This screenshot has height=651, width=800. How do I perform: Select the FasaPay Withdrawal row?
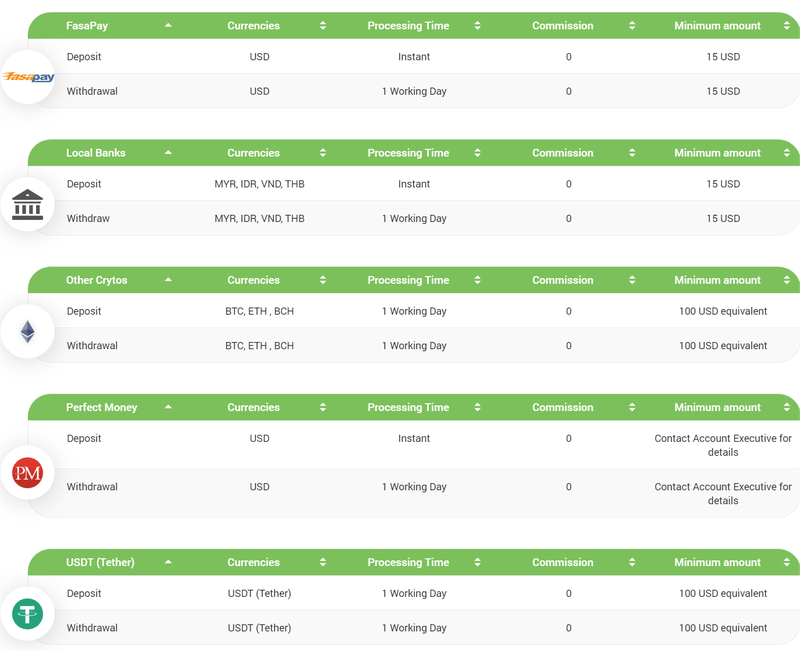[414, 91]
